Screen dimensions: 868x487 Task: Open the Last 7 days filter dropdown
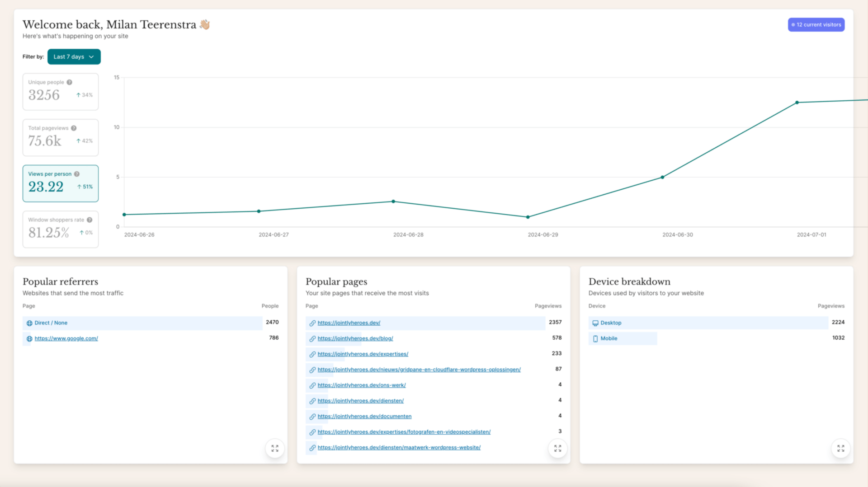pyautogui.click(x=74, y=57)
